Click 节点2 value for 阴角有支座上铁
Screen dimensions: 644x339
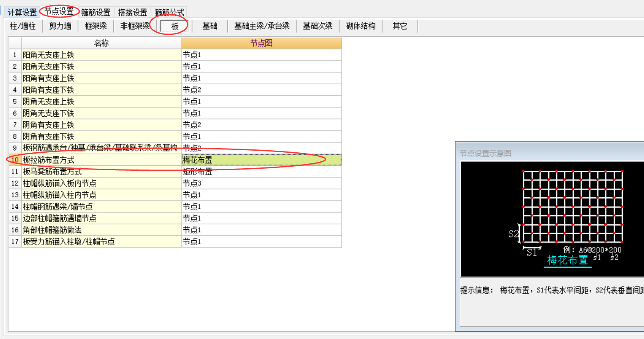[261, 125]
